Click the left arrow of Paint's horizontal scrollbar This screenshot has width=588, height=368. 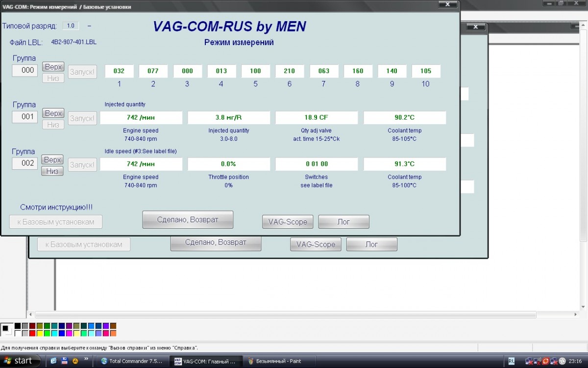point(30,314)
